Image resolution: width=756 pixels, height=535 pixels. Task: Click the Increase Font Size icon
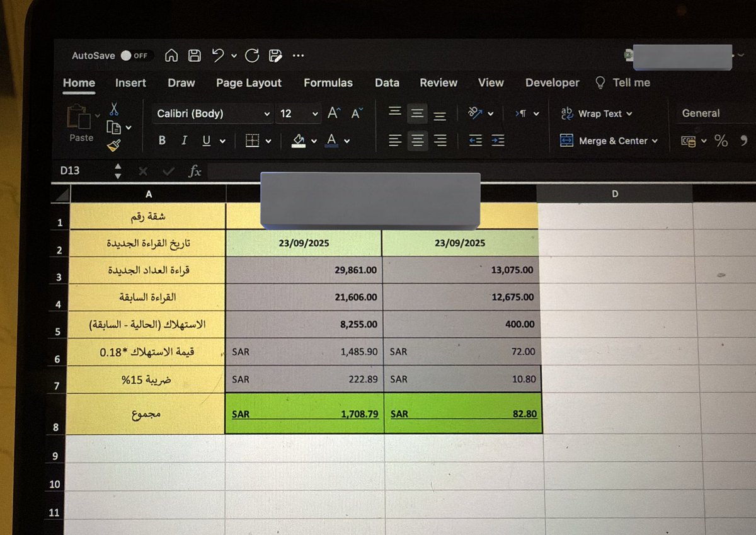[x=334, y=113]
